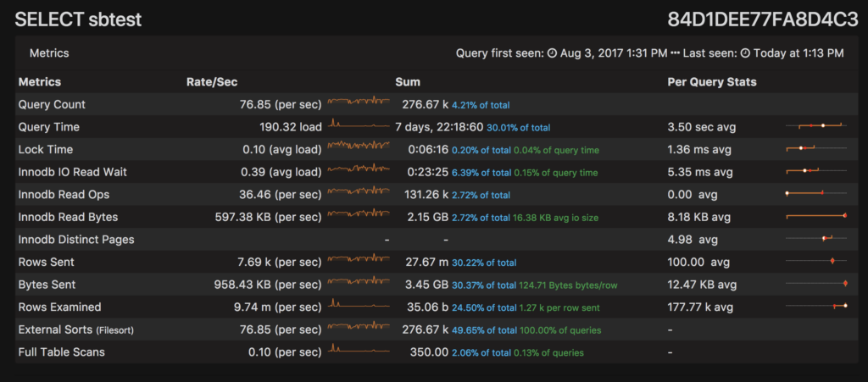
Task: Click the query ID 84D1DEE77FA8D4C3
Action: click(x=763, y=19)
